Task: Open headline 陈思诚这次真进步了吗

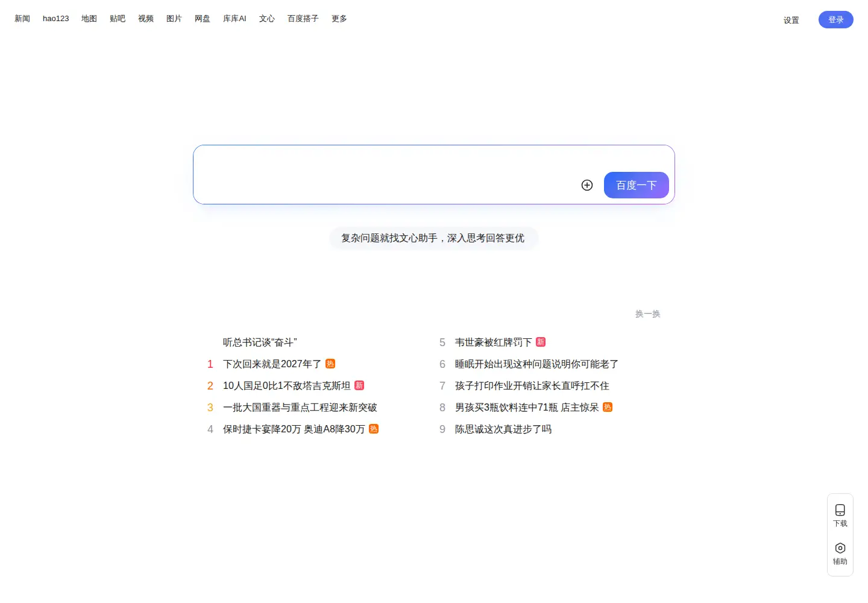Action: (x=503, y=429)
